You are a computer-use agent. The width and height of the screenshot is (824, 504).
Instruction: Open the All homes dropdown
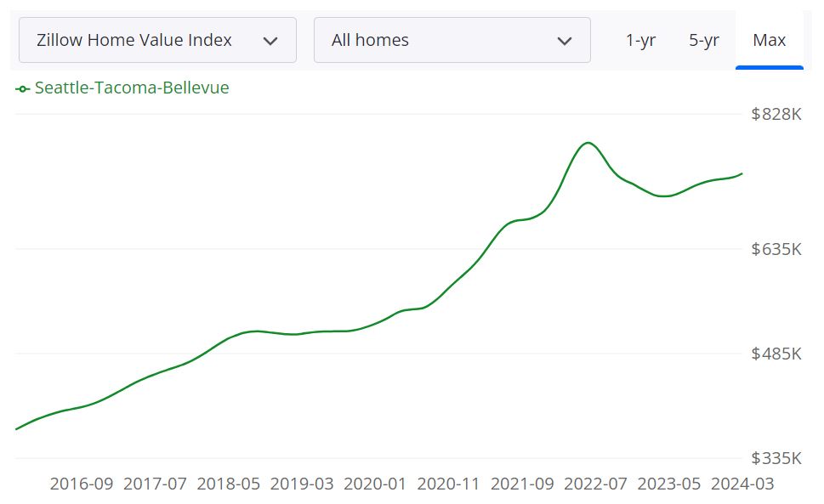pyautogui.click(x=452, y=40)
